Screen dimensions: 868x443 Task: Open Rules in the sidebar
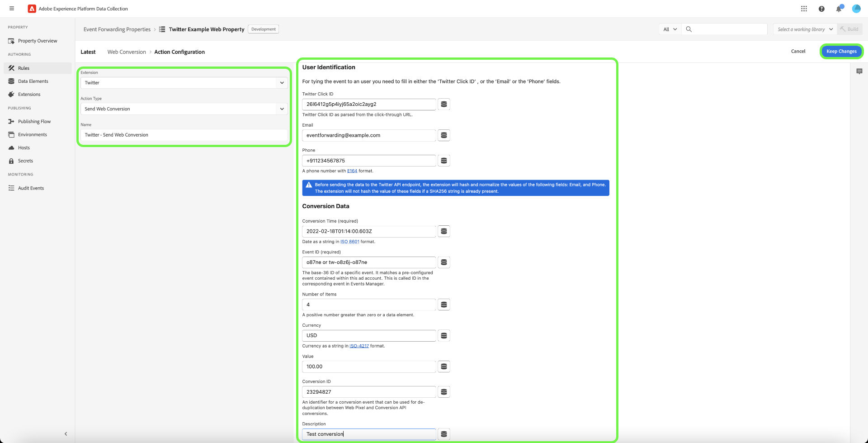click(x=38, y=68)
